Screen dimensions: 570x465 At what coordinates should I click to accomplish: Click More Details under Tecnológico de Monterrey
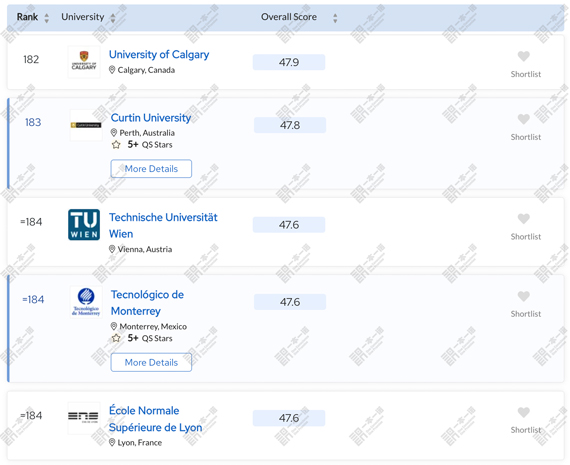coord(151,362)
